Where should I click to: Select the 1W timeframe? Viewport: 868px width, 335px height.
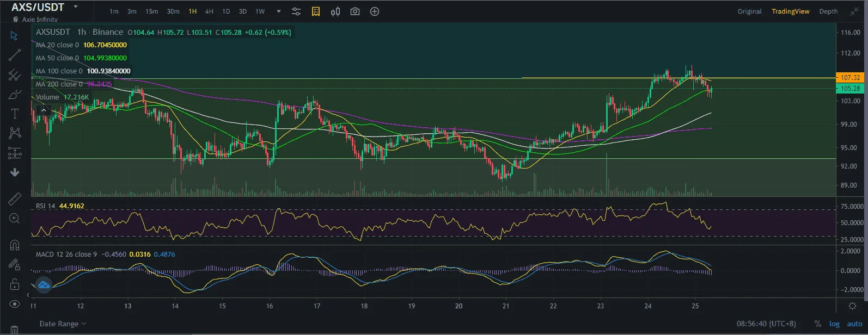(x=260, y=11)
